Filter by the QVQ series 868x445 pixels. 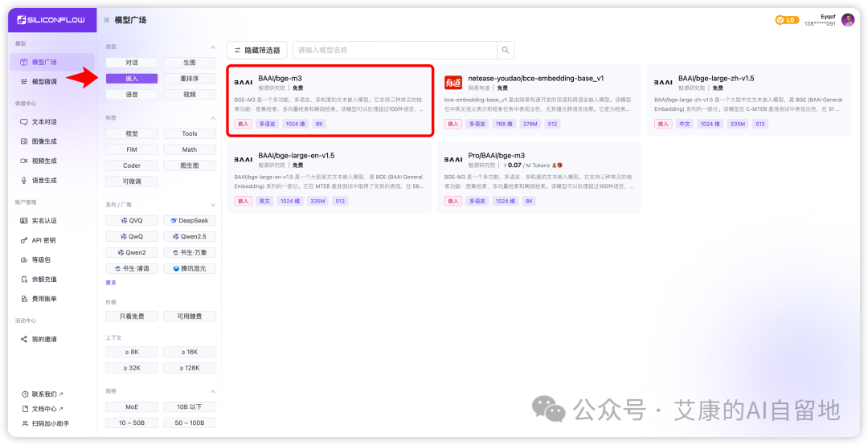pyautogui.click(x=132, y=220)
